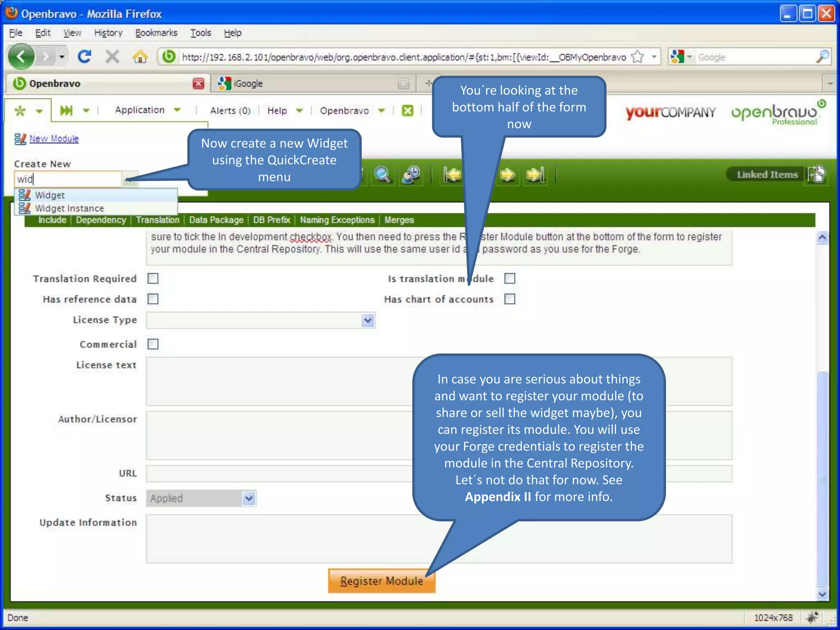Open the Firefox Edit menu

pyautogui.click(x=43, y=33)
